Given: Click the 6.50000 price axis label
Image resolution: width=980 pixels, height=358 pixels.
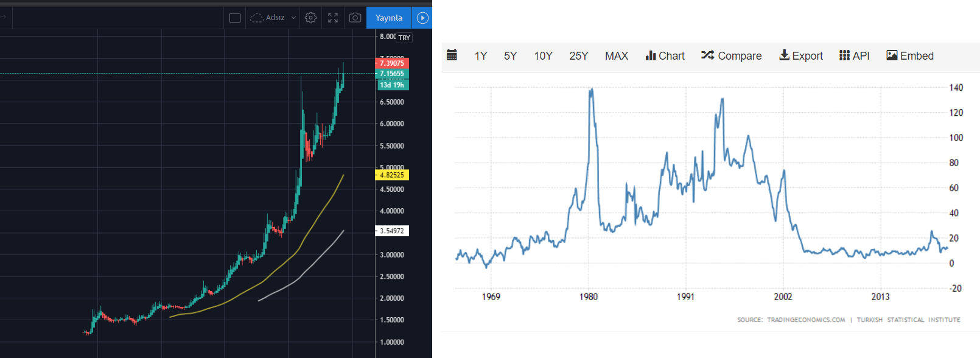Looking at the screenshot, I should (x=392, y=102).
